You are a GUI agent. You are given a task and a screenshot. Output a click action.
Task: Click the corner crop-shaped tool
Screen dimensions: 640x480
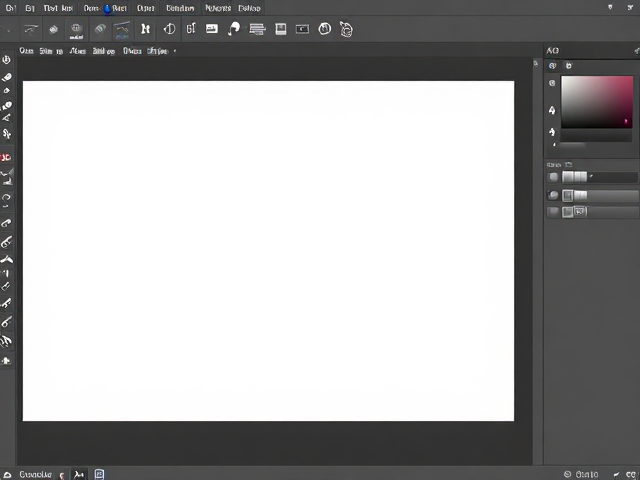(x=6, y=273)
